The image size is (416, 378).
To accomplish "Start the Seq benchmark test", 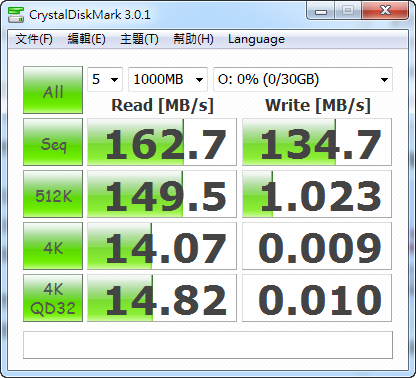I will click(53, 142).
